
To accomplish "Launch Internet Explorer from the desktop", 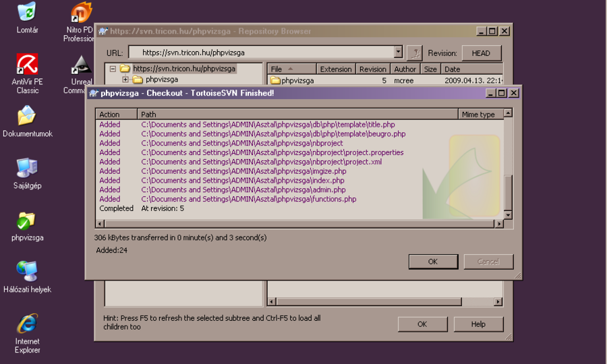I will 27,334.
